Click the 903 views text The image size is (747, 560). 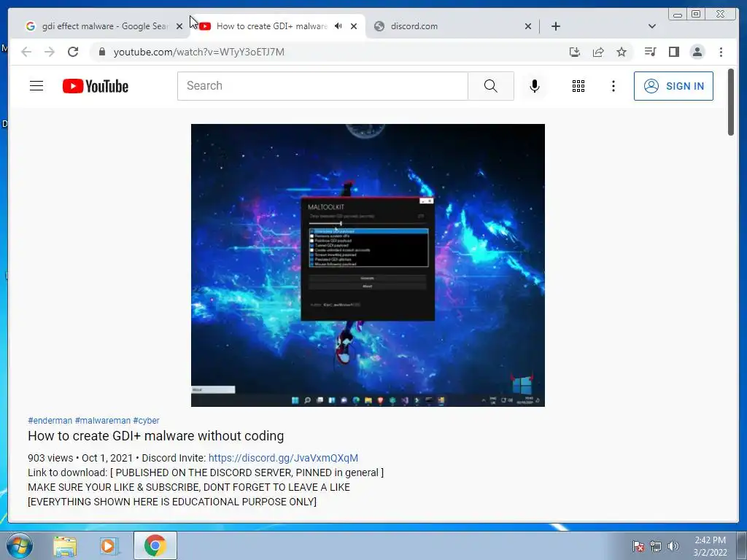(50, 458)
